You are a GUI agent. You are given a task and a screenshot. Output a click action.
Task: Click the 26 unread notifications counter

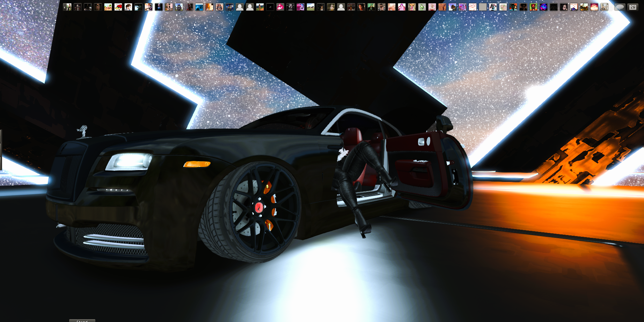click(633, 7)
